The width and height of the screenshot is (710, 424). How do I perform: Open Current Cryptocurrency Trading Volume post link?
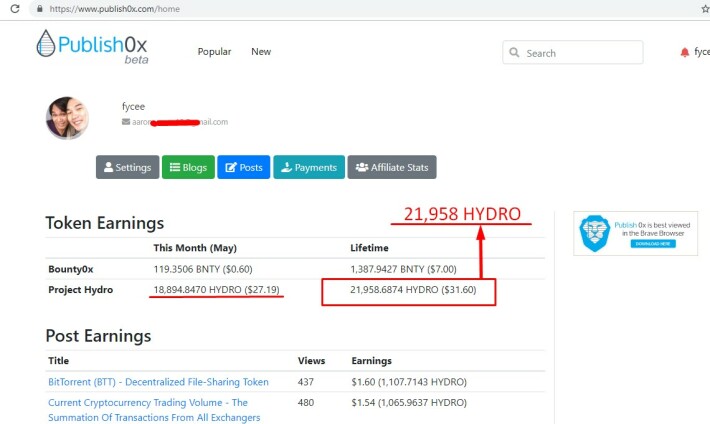[154, 410]
